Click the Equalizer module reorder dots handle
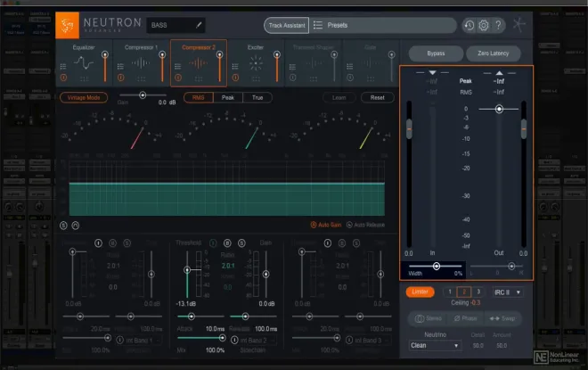 point(84,78)
